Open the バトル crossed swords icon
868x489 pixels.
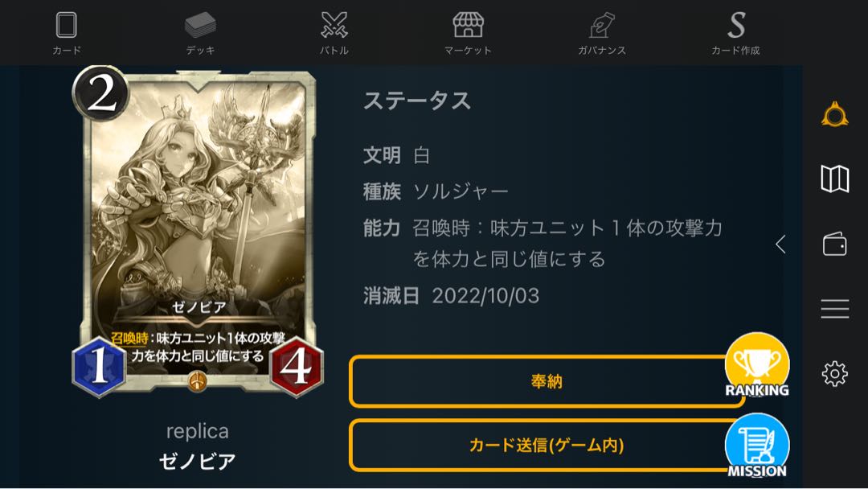coord(334,33)
